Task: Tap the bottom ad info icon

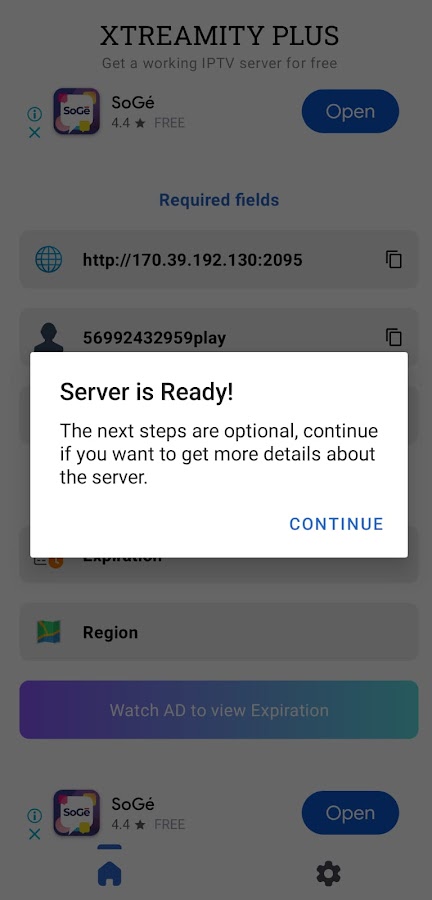Action: coord(34,816)
